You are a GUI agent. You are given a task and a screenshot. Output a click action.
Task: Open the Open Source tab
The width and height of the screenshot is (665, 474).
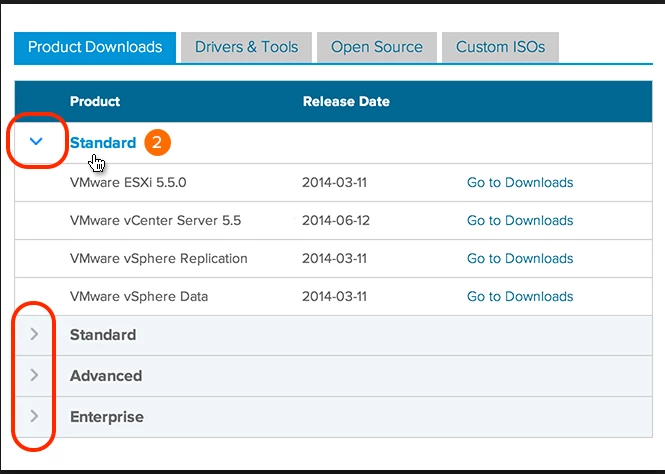[x=377, y=47]
